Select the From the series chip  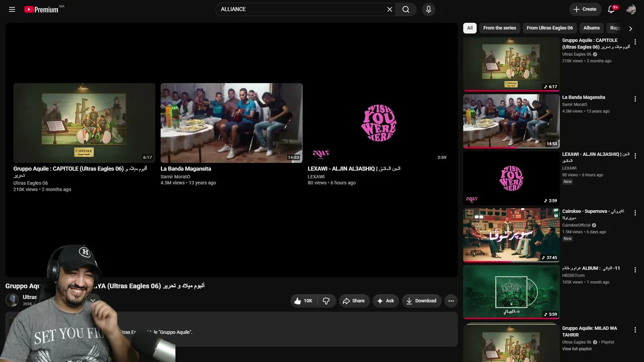click(x=500, y=28)
